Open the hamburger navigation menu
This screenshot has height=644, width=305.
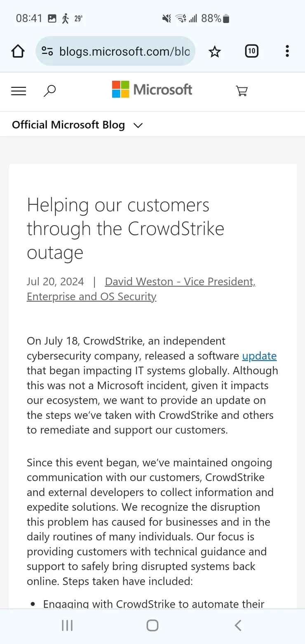19,91
